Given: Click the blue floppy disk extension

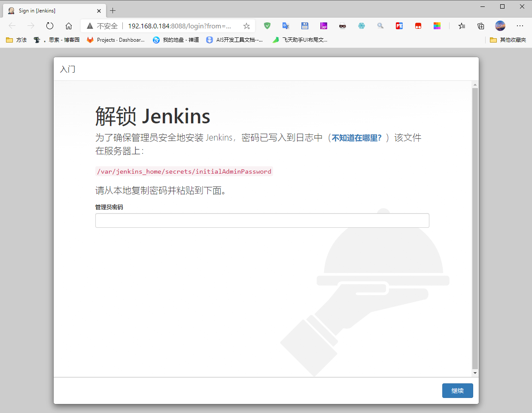Looking at the screenshot, I should pyautogui.click(x=305, y=26).
